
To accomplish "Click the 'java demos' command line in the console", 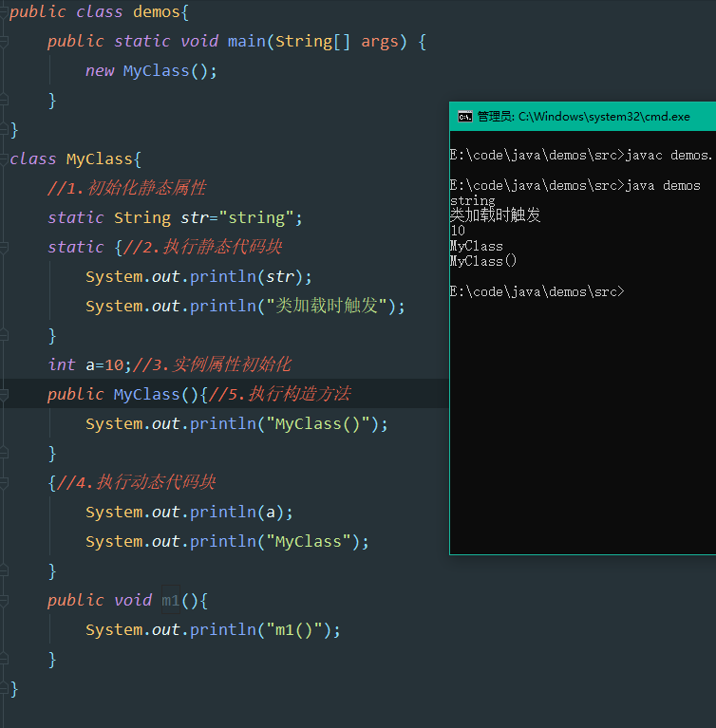I will (575, 186).
